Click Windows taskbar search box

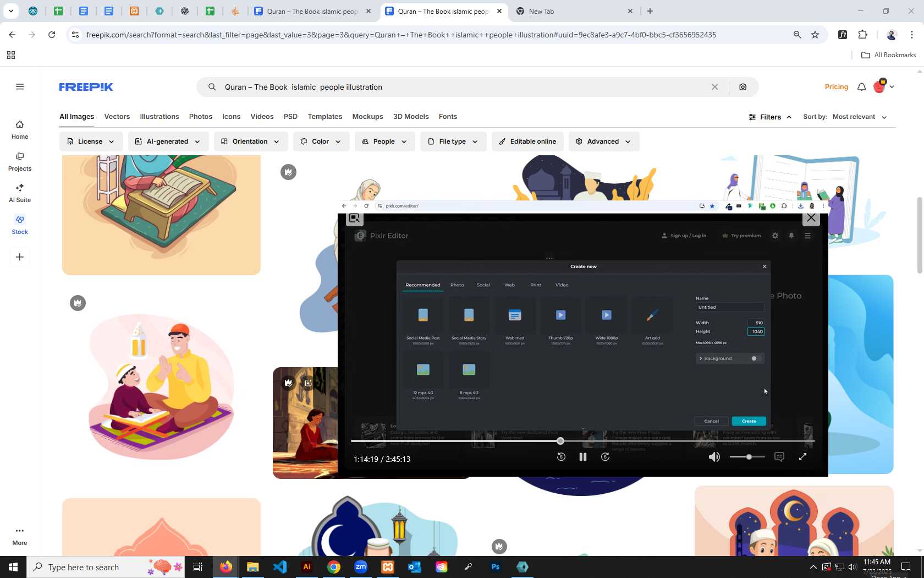tap(107, 567)
